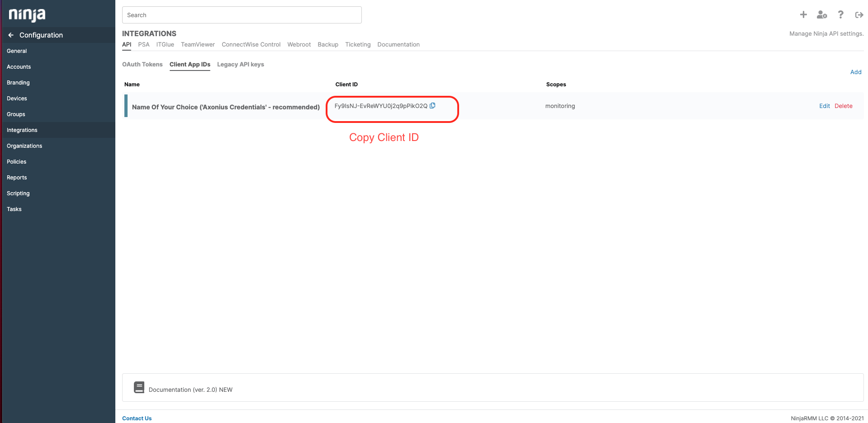Screen dimensions: 868x423
Task: Switch to the Ticketing tab
Action: [x=358, y=44]
